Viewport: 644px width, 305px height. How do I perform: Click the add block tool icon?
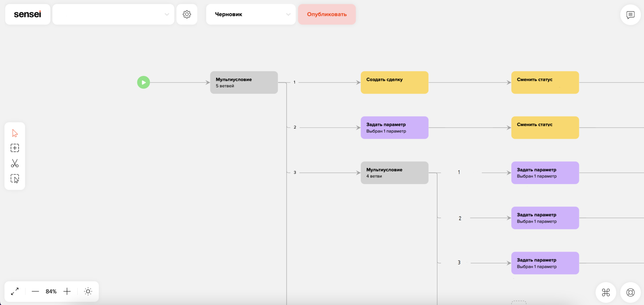(15, 148)
